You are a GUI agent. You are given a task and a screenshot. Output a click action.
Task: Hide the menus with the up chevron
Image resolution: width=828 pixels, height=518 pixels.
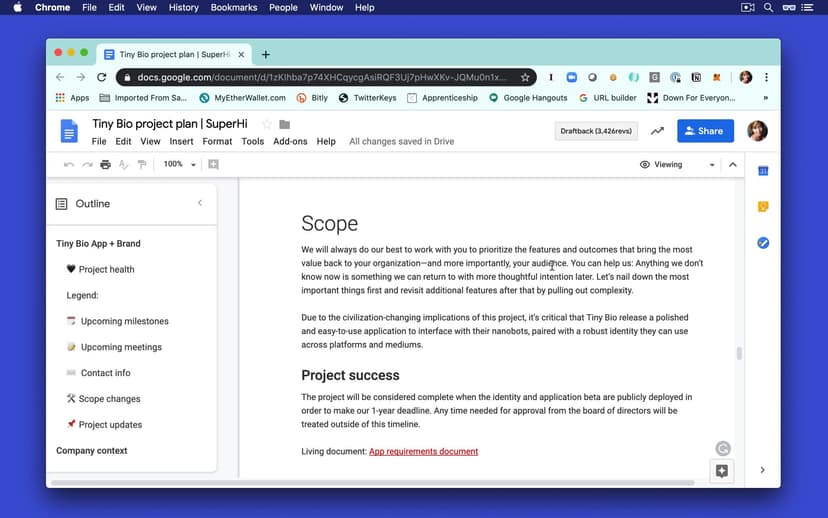click(732, 164)
